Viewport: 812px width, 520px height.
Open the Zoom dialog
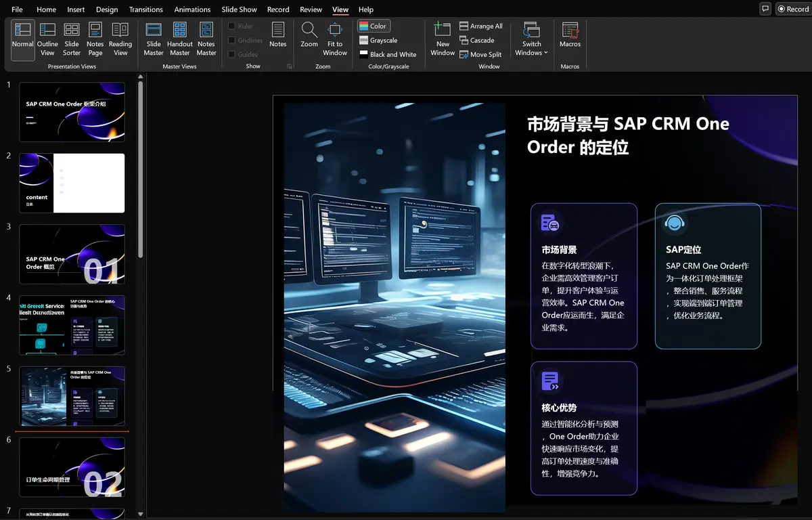point(309,35)
